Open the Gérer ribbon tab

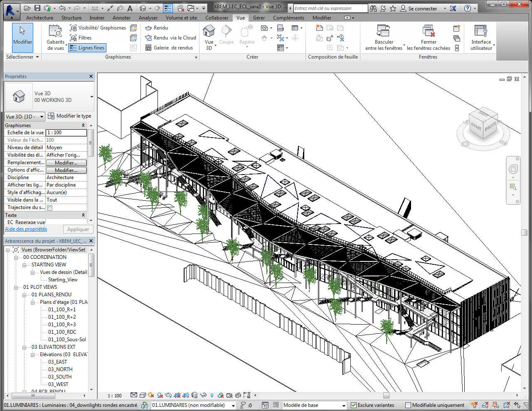pyautogui.click(x=259, y=18)
